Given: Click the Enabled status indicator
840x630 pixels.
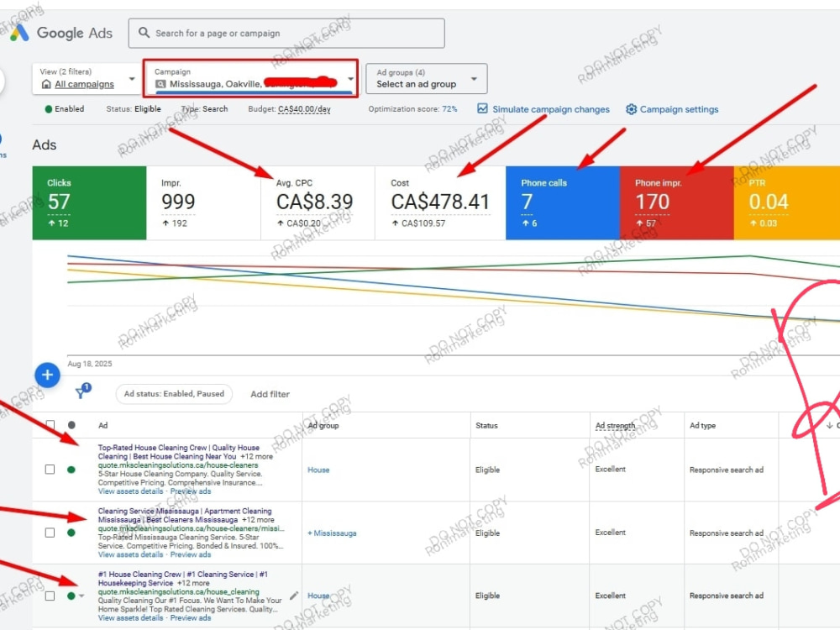Looking at the screenshot, I should click(65, 108).
